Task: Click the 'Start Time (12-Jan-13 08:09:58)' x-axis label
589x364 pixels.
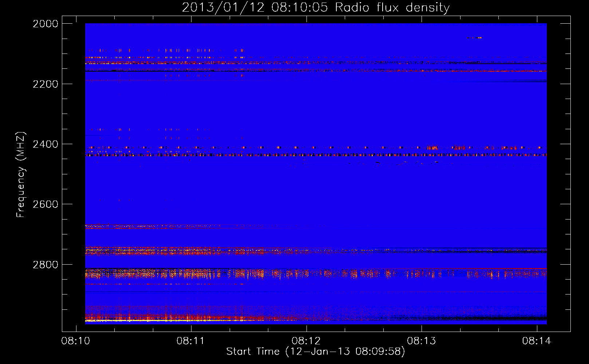Action: click(x=316, y=352)
